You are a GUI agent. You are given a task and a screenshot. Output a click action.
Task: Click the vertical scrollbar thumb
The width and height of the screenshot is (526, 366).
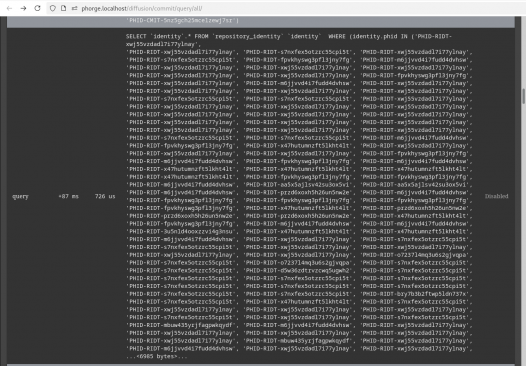(x=523, y=97)
